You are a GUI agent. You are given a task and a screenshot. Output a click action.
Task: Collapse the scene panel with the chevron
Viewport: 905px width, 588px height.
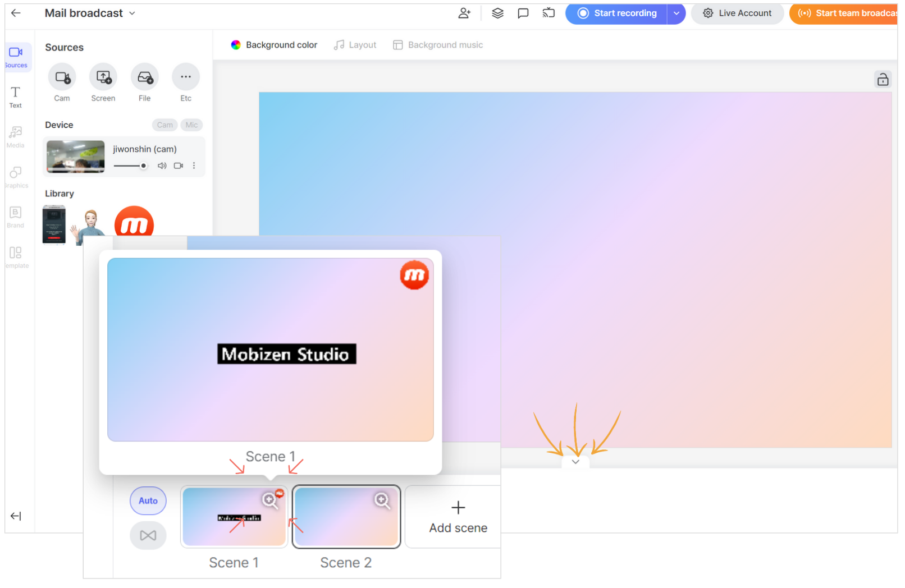pyautogui.click(x=575, y=461)
